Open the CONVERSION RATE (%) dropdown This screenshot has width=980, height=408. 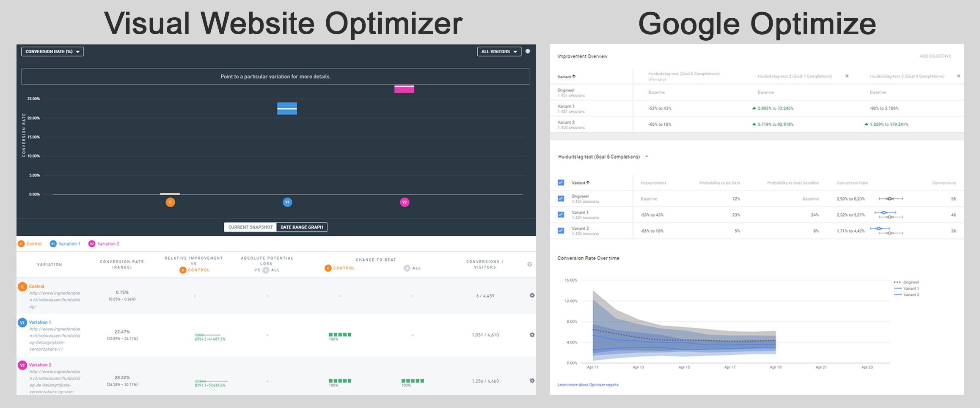point(52,52)
